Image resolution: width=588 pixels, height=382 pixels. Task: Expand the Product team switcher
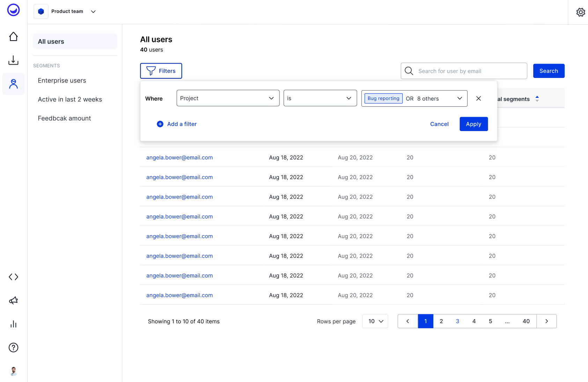(x=93, y=12)
